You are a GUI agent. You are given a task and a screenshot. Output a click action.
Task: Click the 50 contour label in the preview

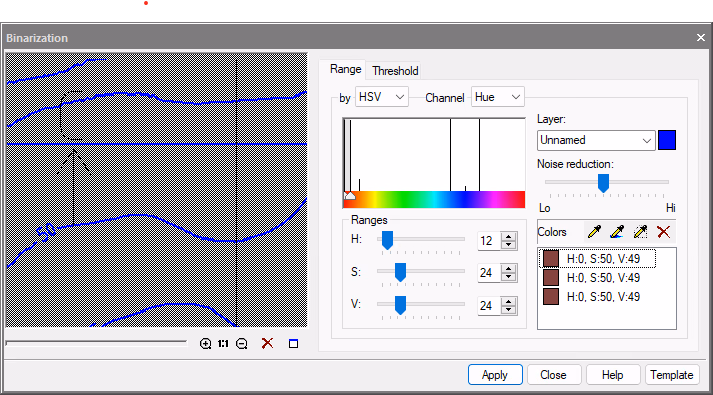pyautogui.click(x=46, y=232)
